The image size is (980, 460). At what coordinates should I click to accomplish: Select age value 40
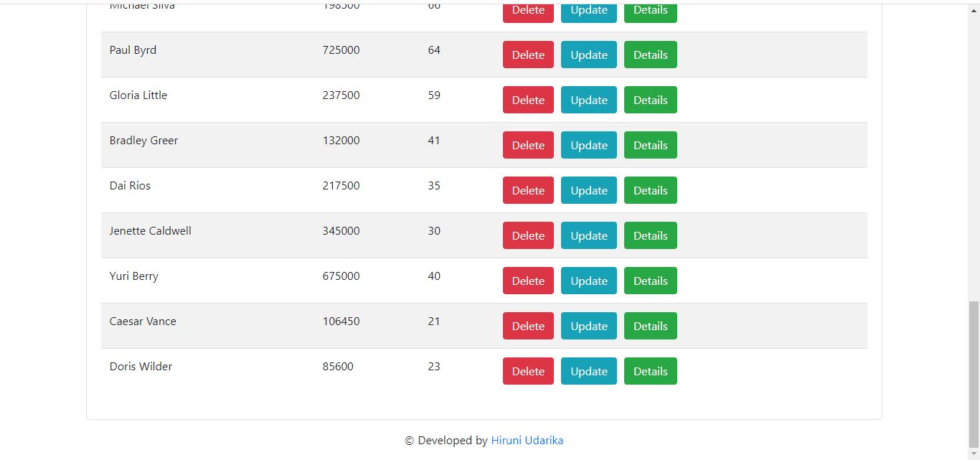pos(434,276)
